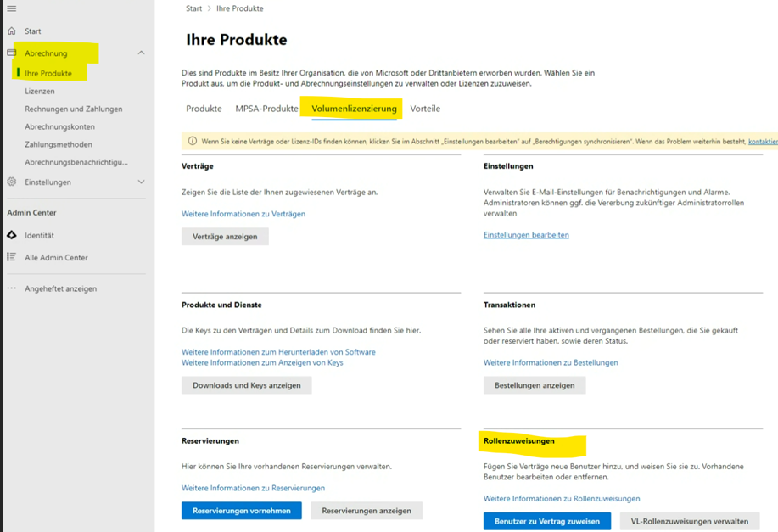Collapse the Abrechnung section chevron
Screen dimensions: 778x532
(x=141, y=53)
